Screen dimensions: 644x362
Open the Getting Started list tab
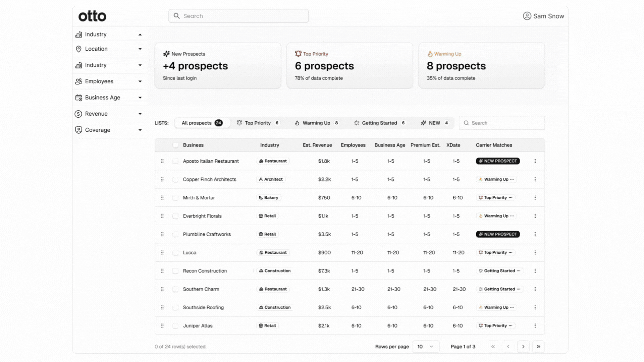(379, 123)
